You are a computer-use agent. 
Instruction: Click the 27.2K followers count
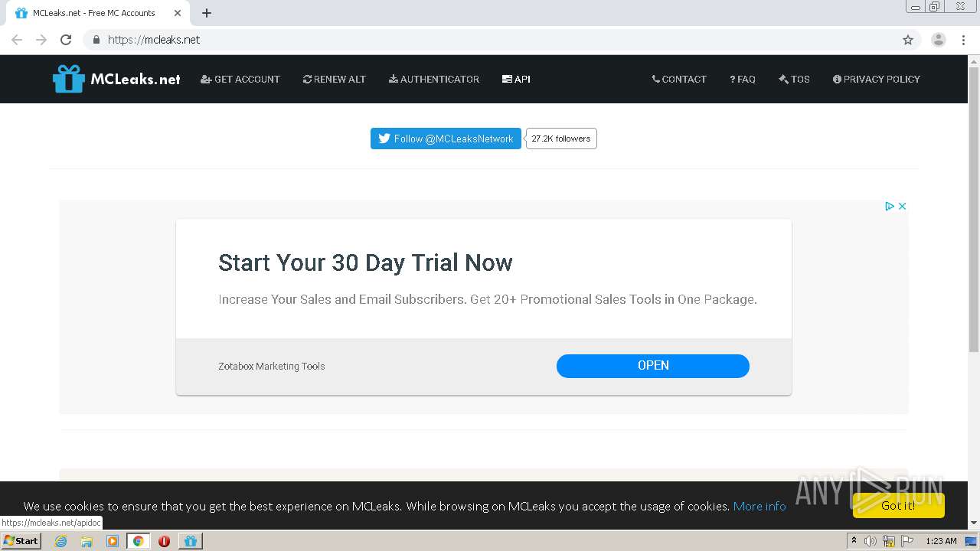[561, 139]
